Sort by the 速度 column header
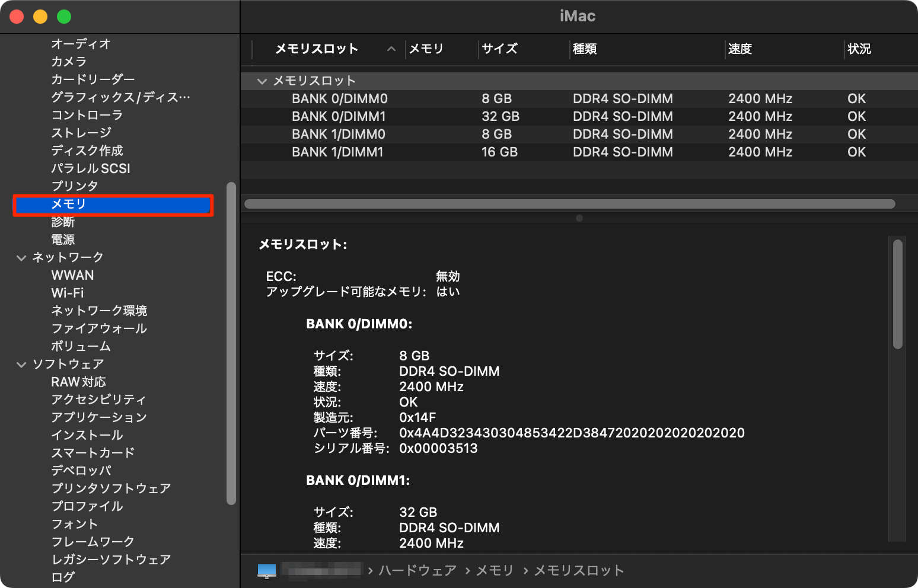This screenshot has width=918, height=588. pos(740,49)
